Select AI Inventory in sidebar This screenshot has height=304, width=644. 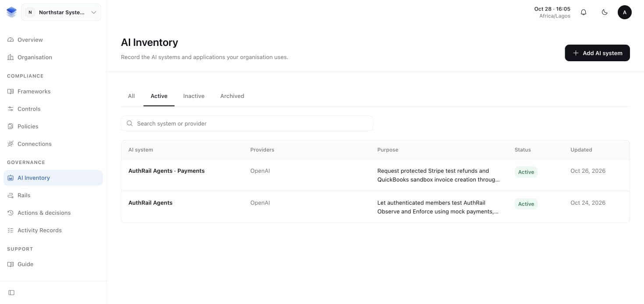coord(53,178)
